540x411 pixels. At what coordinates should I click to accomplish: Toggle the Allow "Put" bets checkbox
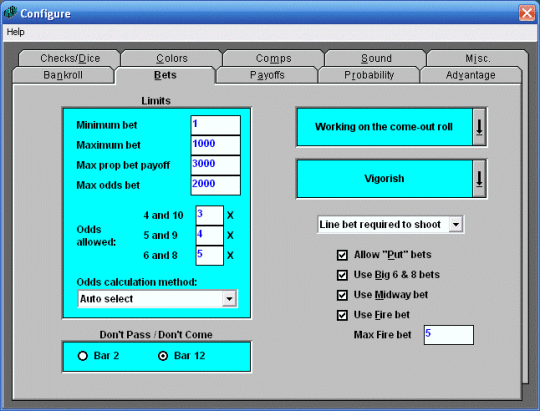[x=342, y=255]
